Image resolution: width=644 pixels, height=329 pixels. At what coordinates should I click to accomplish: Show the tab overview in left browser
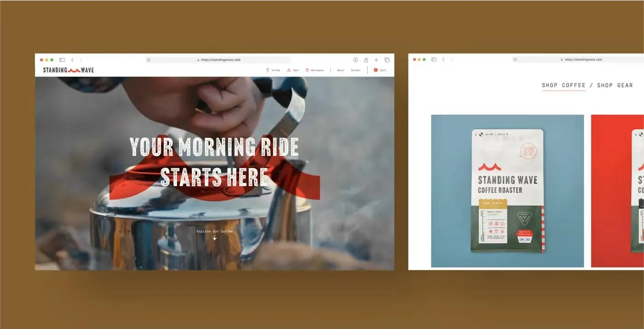pos(387,60)
